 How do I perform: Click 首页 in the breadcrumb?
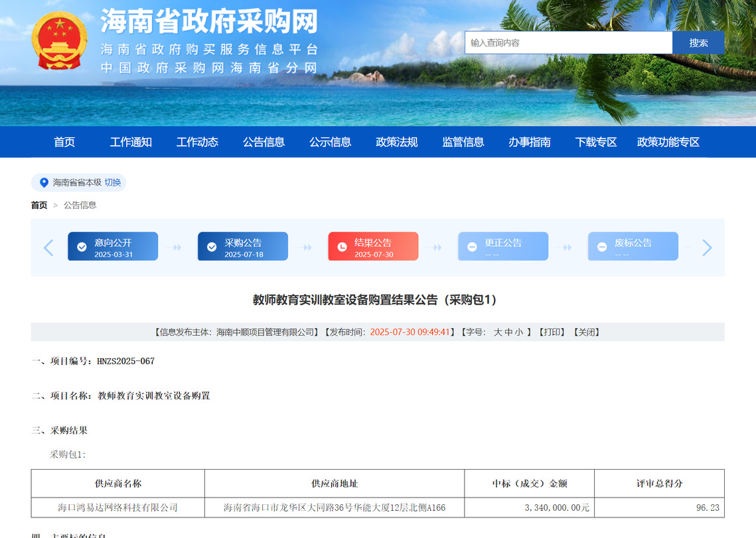click(x=39, y=205)
